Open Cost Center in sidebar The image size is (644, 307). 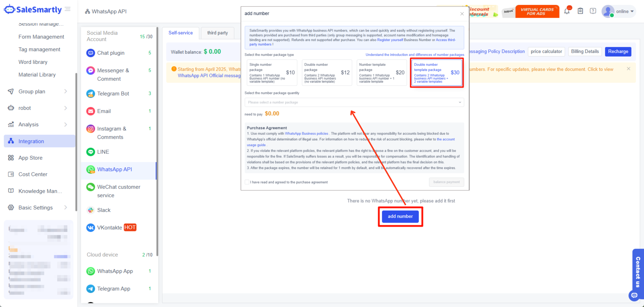coord(33,174)
